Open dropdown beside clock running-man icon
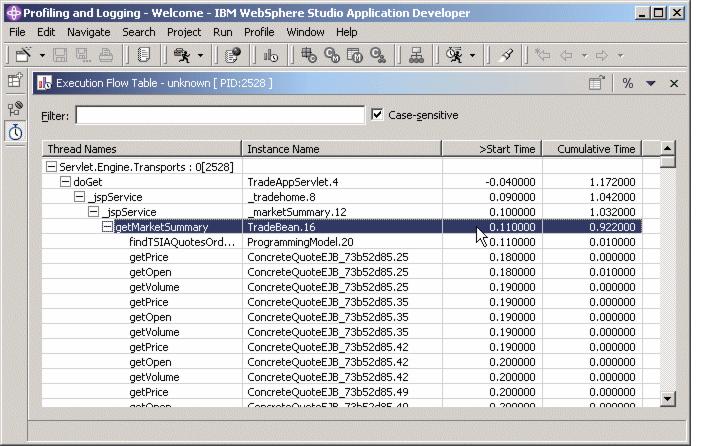 point(472,56)
